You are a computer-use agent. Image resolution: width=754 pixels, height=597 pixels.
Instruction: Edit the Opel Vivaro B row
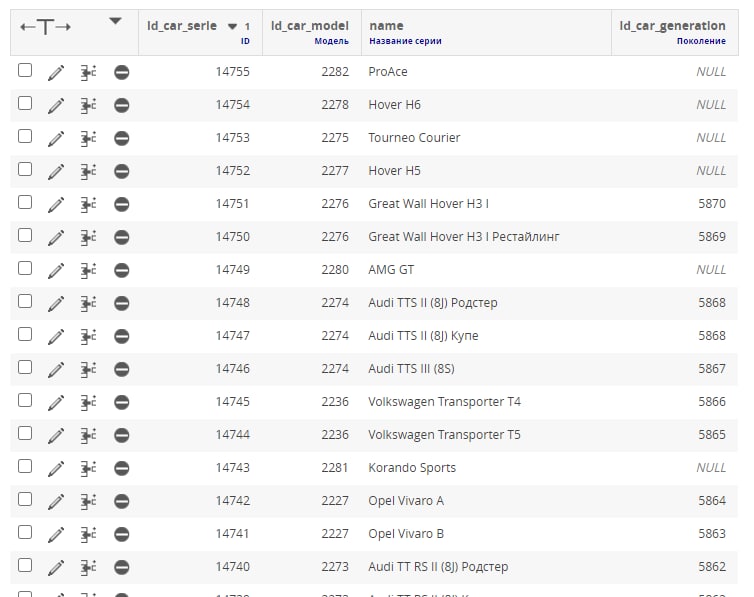pyautogui.click(x=56, y=535)
